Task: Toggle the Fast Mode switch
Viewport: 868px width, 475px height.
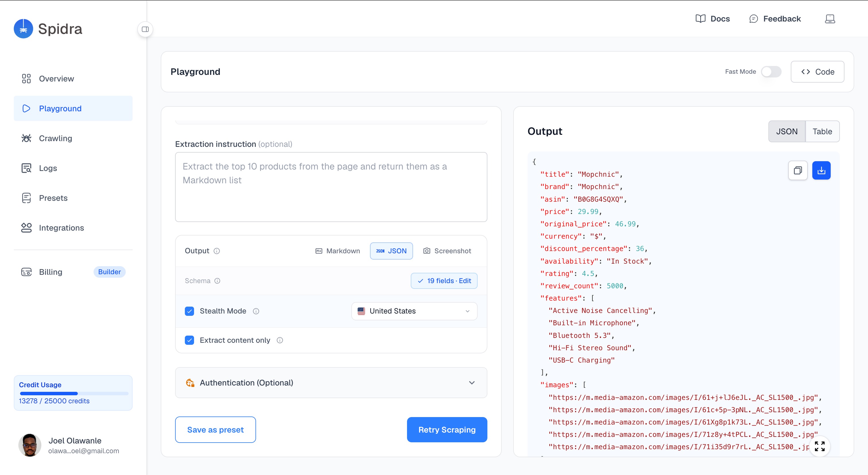Action: (x=771, y=72)
